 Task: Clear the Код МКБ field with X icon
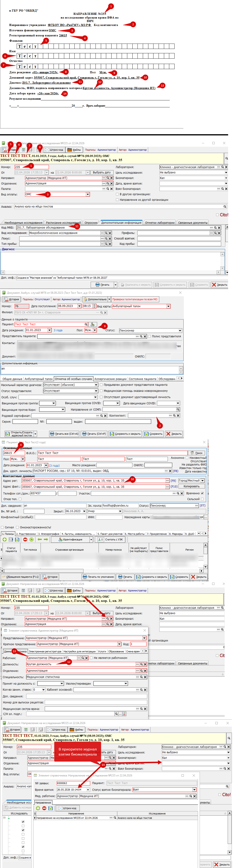(219, 228)
